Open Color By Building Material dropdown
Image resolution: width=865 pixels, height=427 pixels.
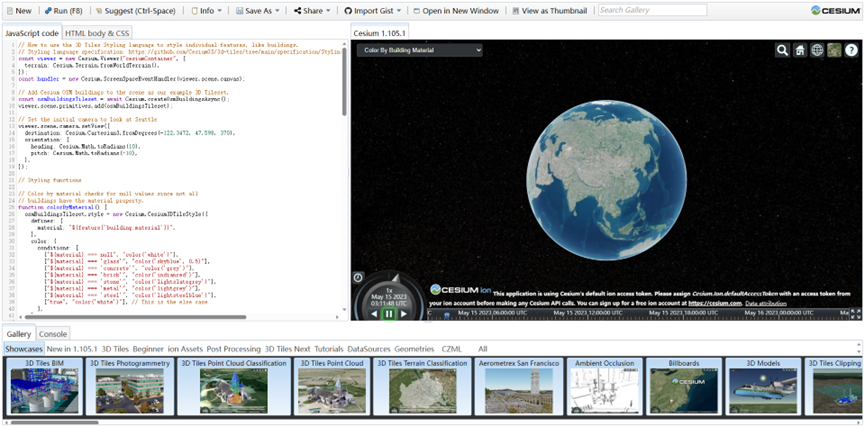(x=419, y=50)
